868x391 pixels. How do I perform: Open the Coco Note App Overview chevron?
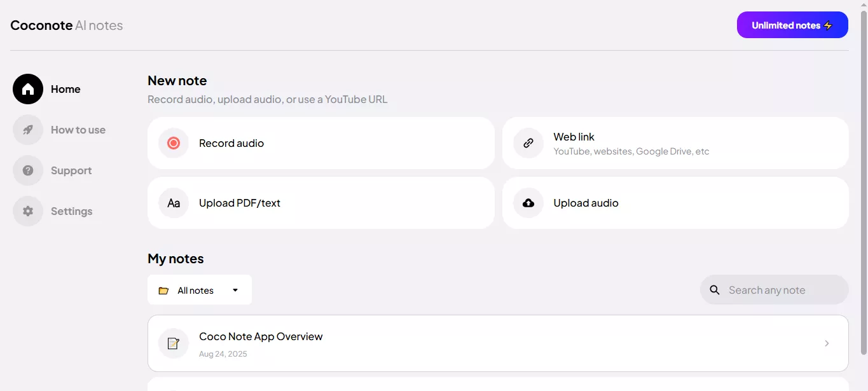coord(827,343)
